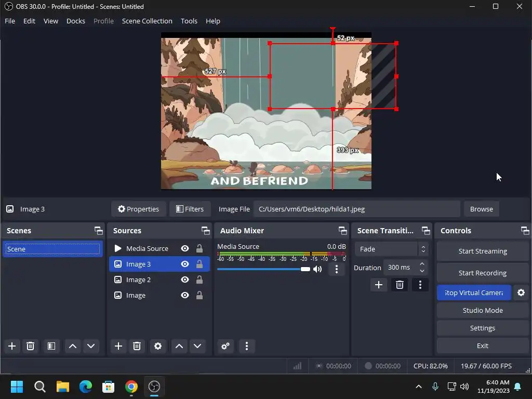Show hidden system tray icons chevron
The image size is (532, 399).
click(419, 387)
